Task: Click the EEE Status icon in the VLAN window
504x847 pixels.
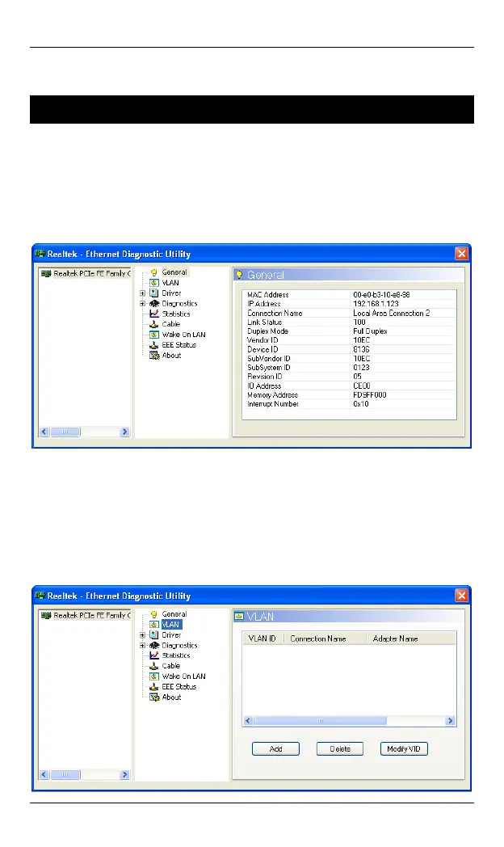Action: 154,687
